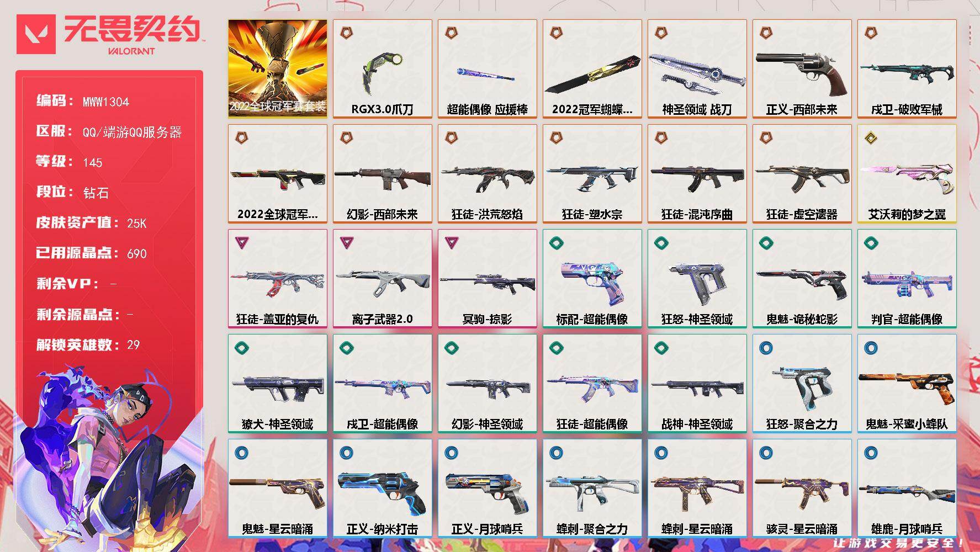Select the 超能偶像 应援棒 melee skin
The height and width of the screenshot is (552, 980).
tap(487, 69)
